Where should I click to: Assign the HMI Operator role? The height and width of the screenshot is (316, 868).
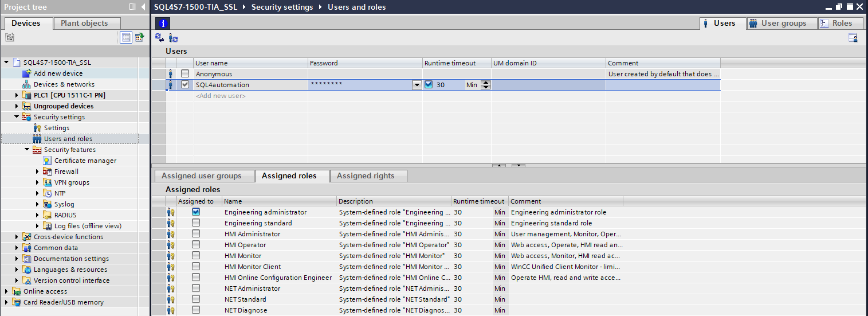196,245
